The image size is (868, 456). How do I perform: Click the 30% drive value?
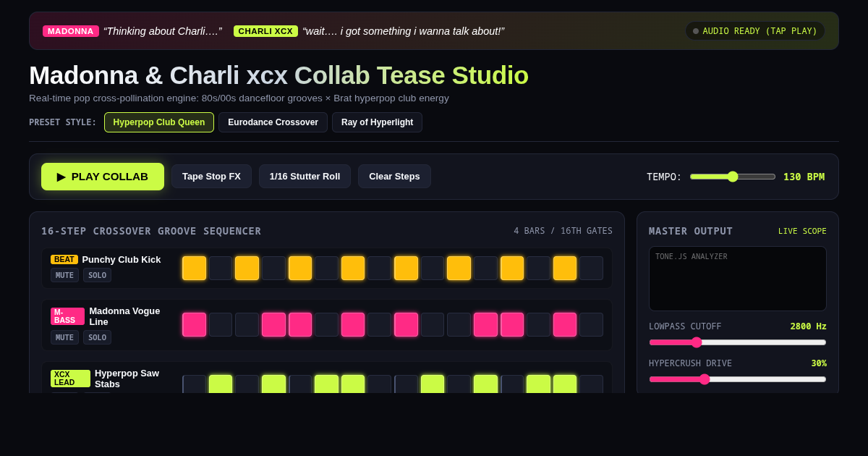[x=819, y=363]
